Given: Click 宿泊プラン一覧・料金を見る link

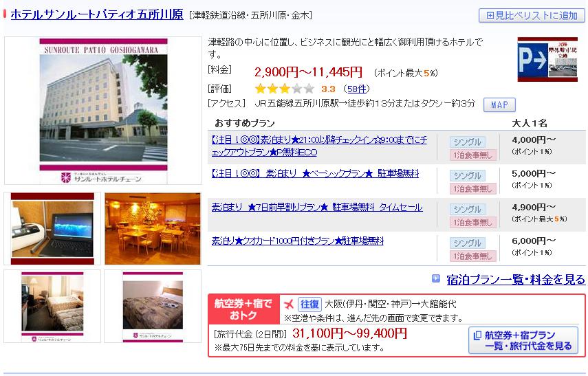Looking at the screenshot, I should point(516,279).
